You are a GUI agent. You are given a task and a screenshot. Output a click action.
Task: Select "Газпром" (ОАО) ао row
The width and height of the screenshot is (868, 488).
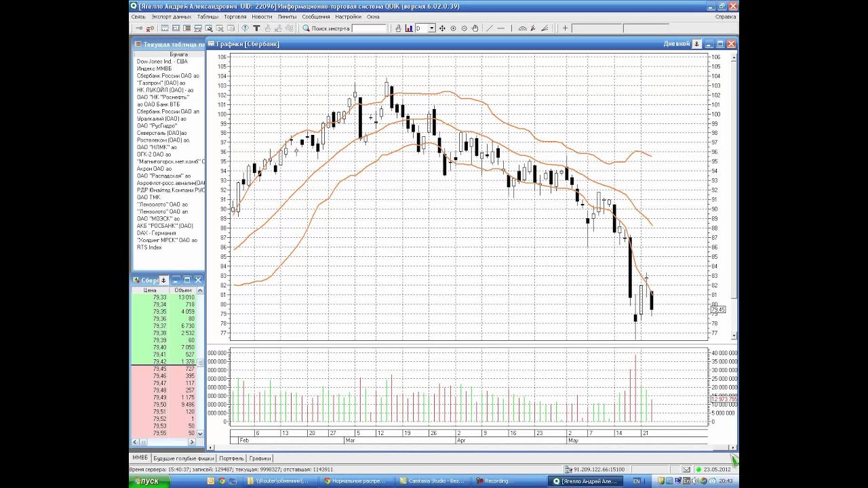(170, 83)
